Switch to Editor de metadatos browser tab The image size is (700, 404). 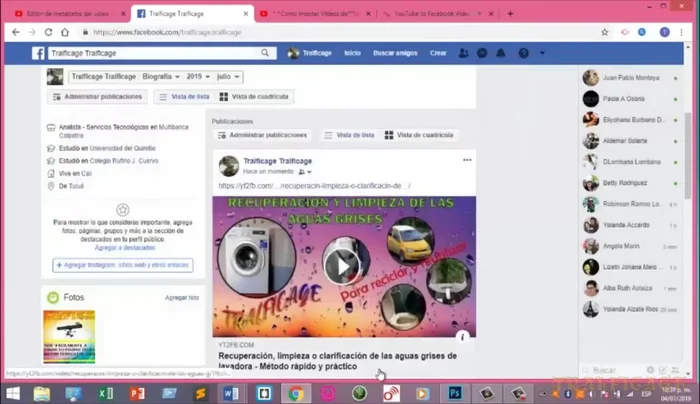(x=67, y=14)
